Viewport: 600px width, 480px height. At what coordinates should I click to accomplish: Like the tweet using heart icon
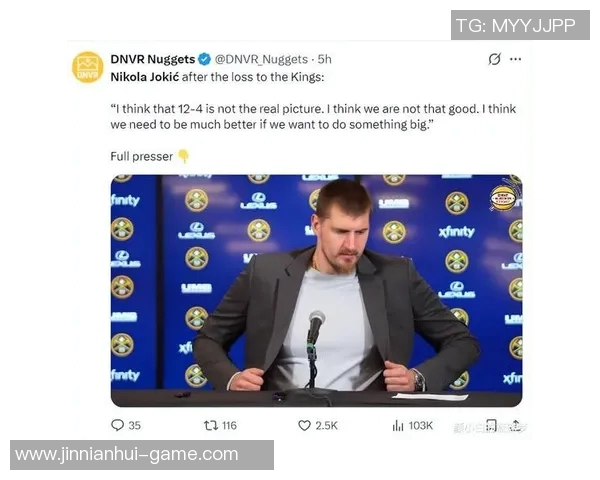[304, 425]
